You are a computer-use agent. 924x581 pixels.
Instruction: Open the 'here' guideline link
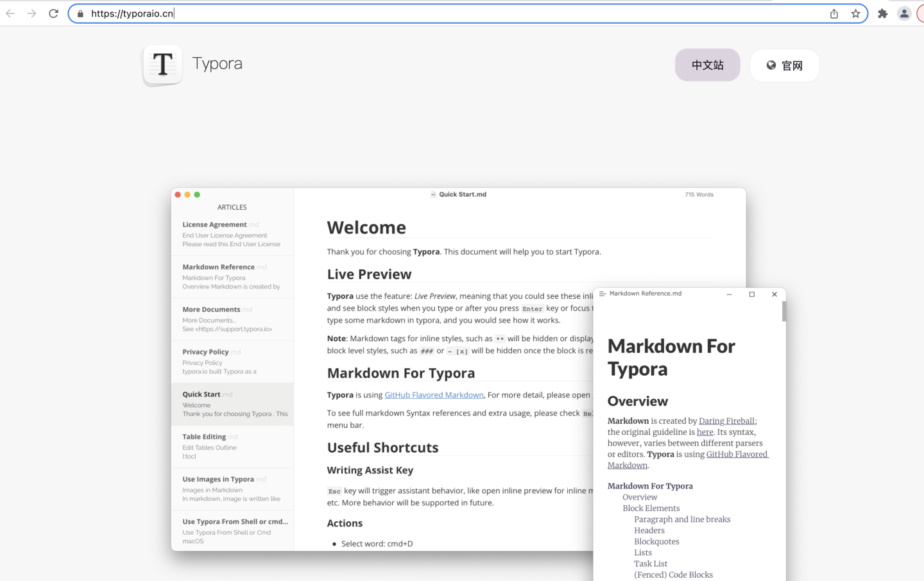point(705,432)
